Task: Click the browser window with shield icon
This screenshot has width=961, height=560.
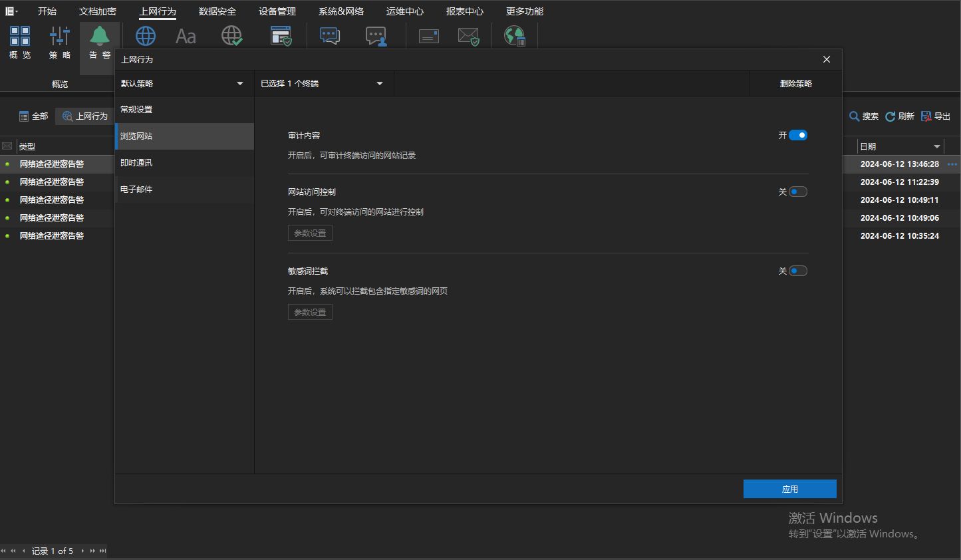Action: point(281,36)
